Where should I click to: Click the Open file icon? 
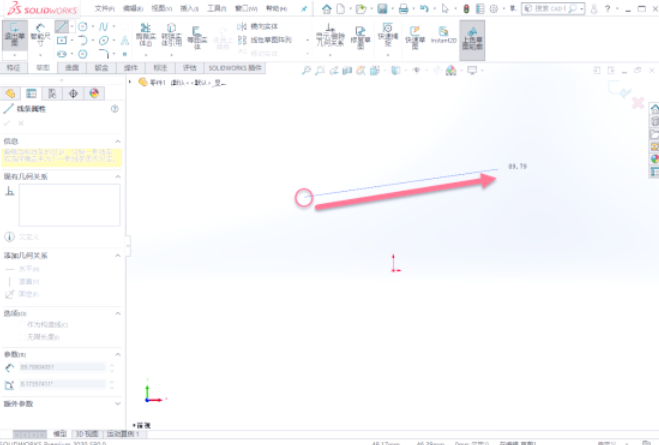(x=360, y=8)
